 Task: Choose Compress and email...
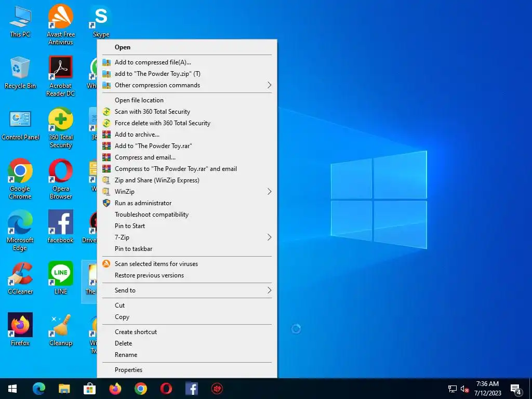coord(187,157)
